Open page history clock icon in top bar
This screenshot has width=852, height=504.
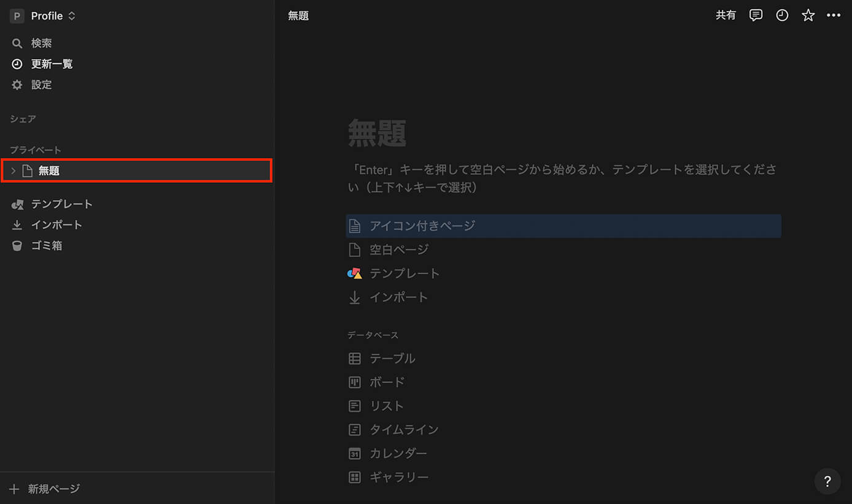click(x=782, y=15)
